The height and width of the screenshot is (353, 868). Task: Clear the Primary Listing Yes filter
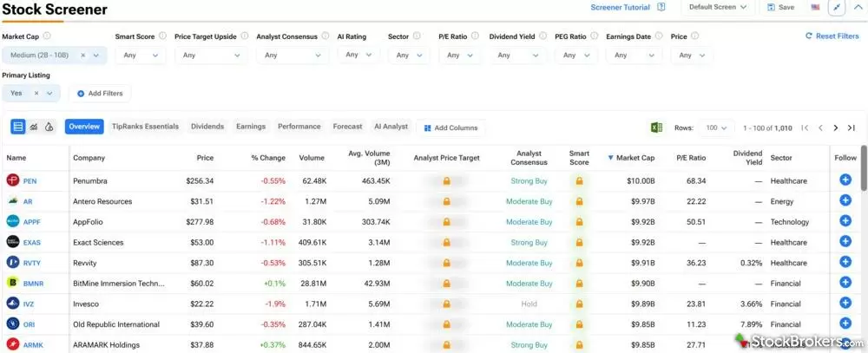(x=36, y=94)
